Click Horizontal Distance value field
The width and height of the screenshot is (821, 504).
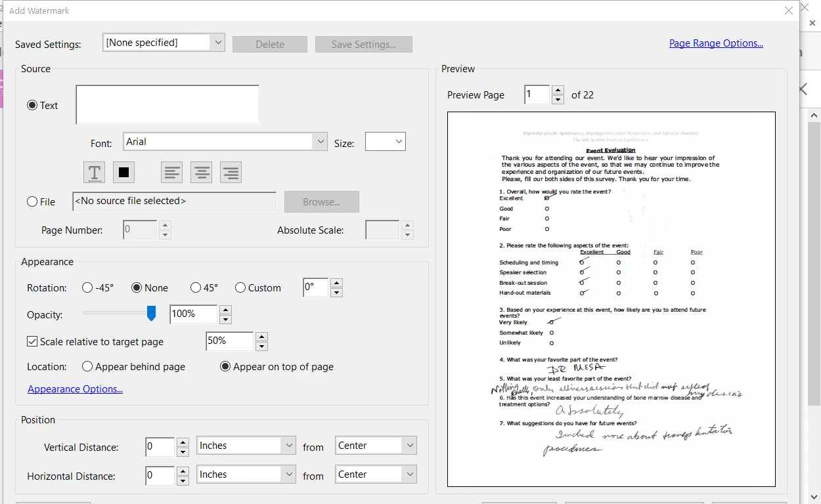[x=160, y=476]
